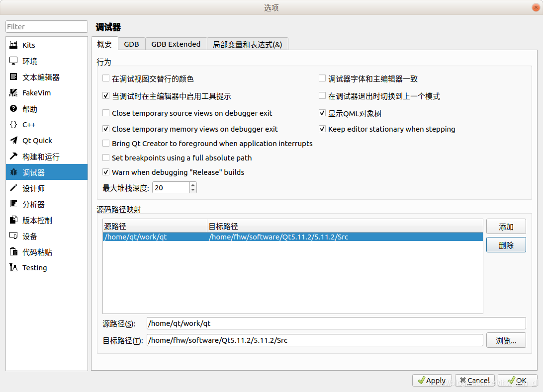Click the Apply button
The width and height of the screenshot is (543, 392).
(x=432, y=381)
